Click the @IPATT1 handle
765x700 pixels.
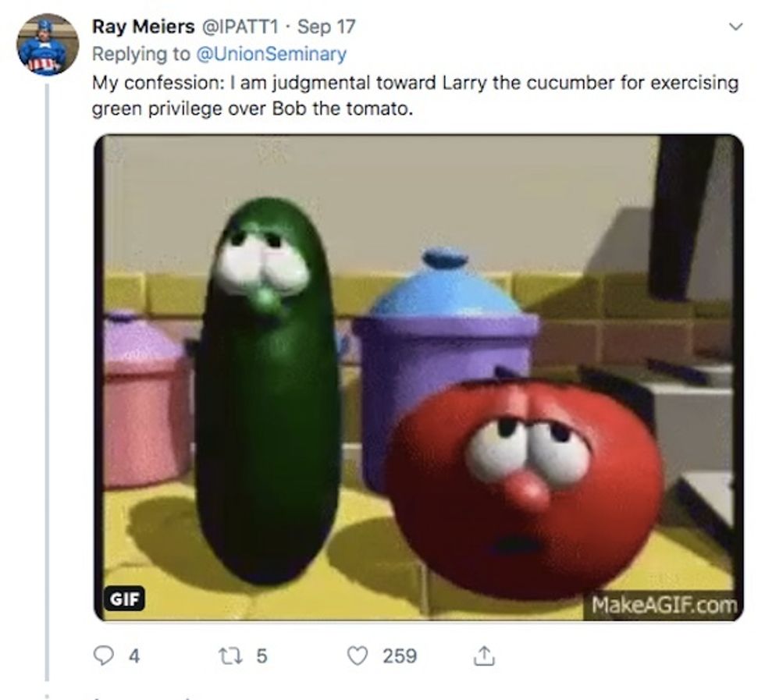click(x=240, y=27)
